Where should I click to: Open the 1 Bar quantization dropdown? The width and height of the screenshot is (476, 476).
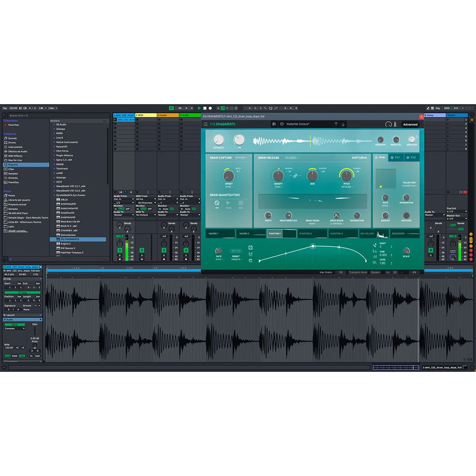53,108
